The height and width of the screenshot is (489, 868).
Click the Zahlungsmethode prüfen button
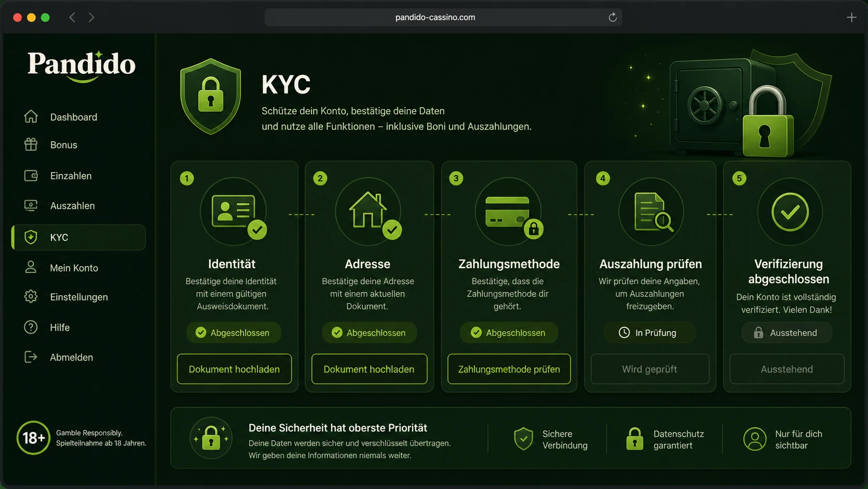tap(509, 369)
